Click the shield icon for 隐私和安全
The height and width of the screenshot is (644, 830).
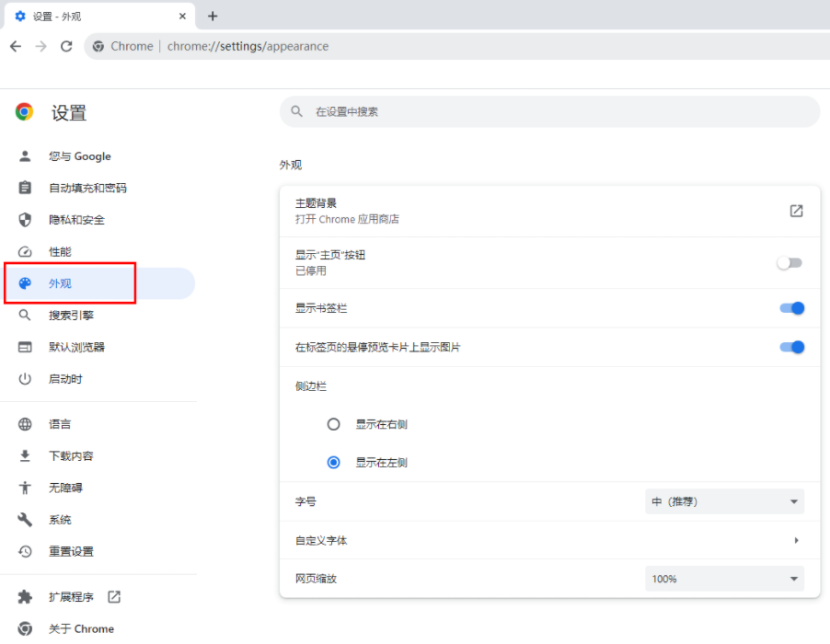click(x=25, y=220)
